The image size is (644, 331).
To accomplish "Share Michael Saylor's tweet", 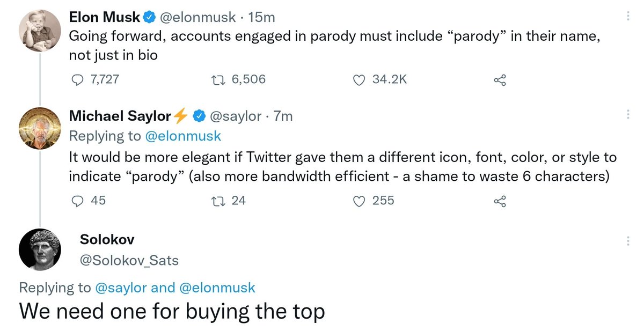I will coord(500,201).
